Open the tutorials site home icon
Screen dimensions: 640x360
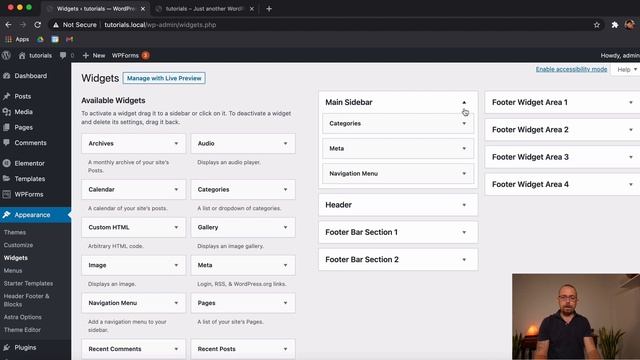tap(22, 56)
